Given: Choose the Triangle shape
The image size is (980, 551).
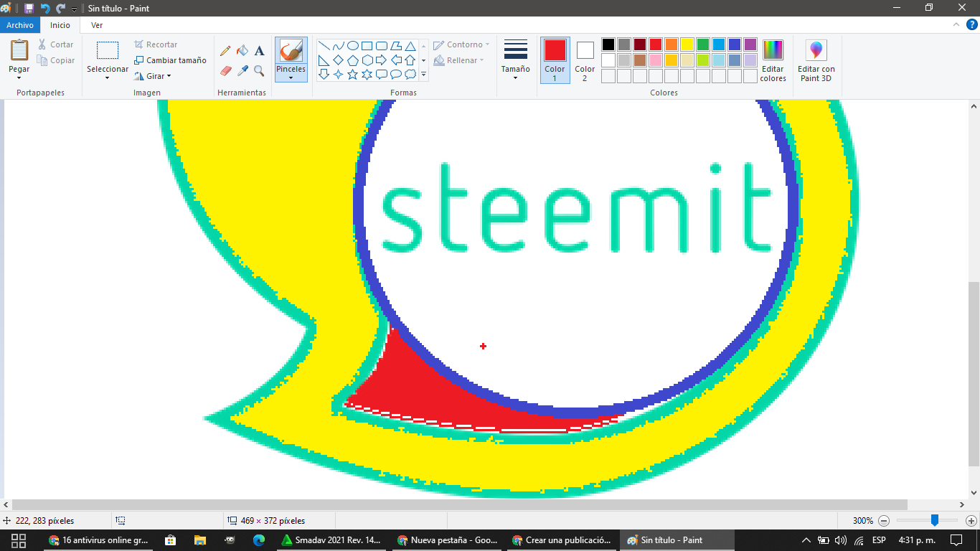Looking at the screenshot, I should tap(410, 46).
